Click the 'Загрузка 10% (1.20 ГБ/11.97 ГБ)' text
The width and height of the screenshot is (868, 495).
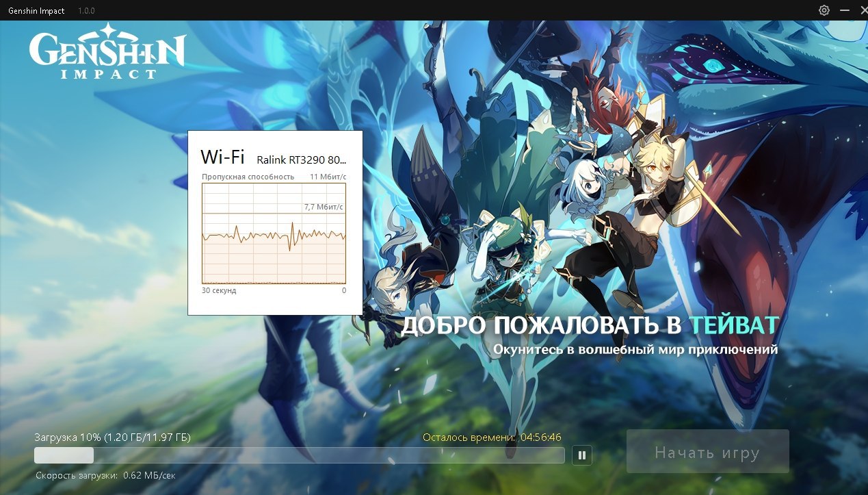(x=113, y=437)
